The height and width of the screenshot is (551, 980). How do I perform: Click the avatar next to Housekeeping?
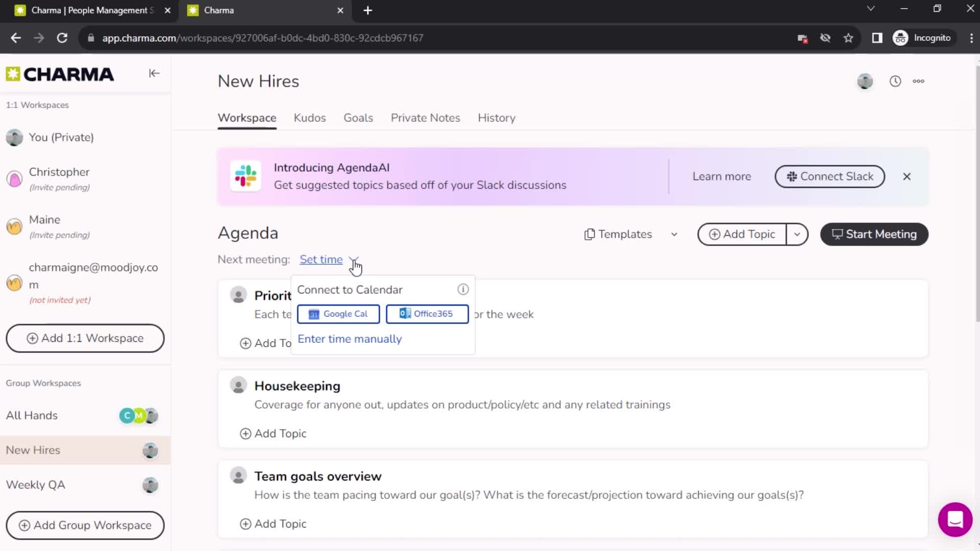(x=238, y=385)
